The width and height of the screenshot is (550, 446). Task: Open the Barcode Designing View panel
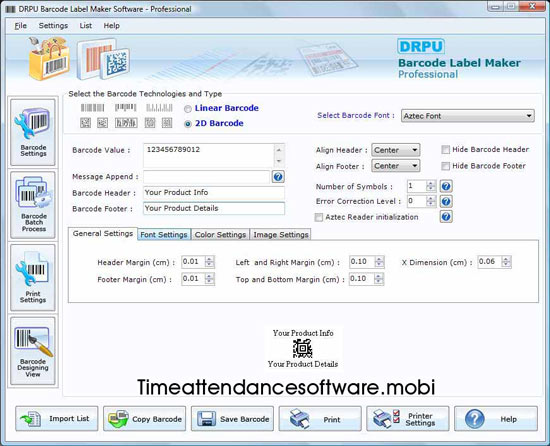[x=33, y=351]
